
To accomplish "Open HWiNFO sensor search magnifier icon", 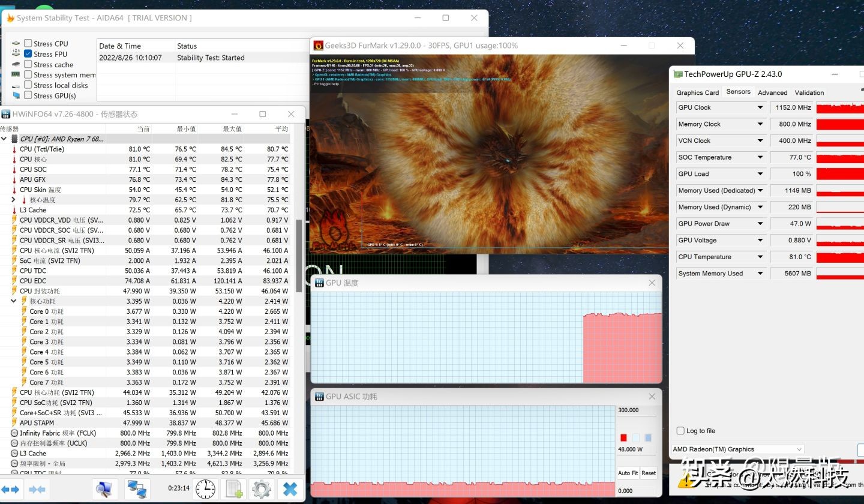I will [x=104, y=489].
